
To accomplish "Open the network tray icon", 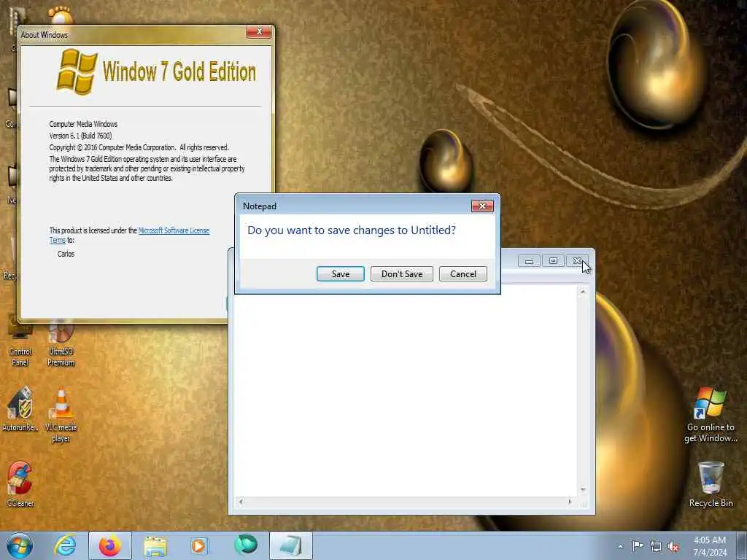I will pyautogui.click(x=656, y=547).
